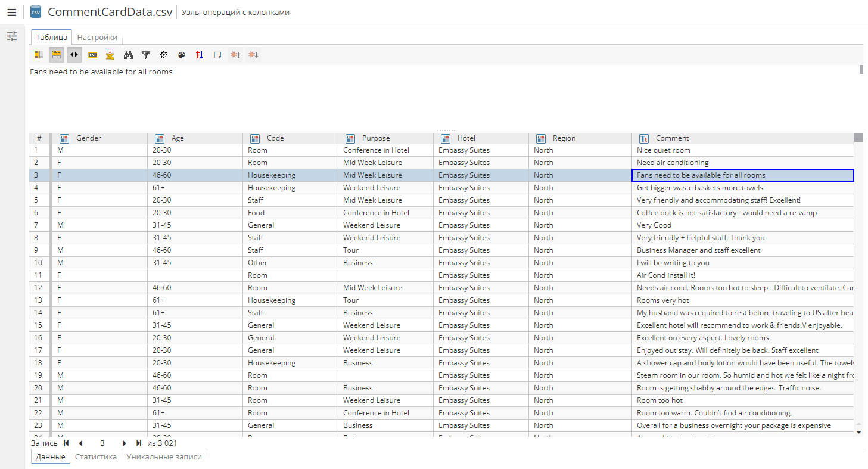868x469 pixels.
Task: Select 'Tour' purpose cell in row 9
Action: pyautogui.click(x=386, y=250)
